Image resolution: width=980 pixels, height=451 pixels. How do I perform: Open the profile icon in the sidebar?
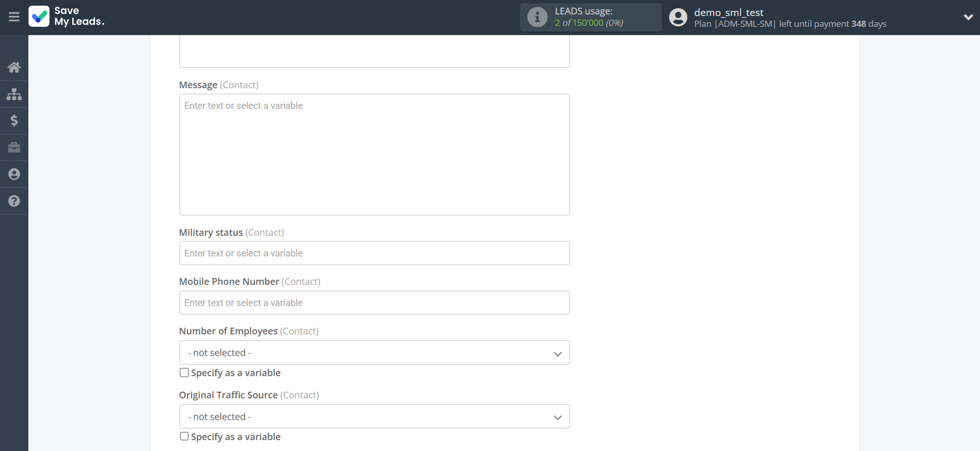(x=14, y=174)
